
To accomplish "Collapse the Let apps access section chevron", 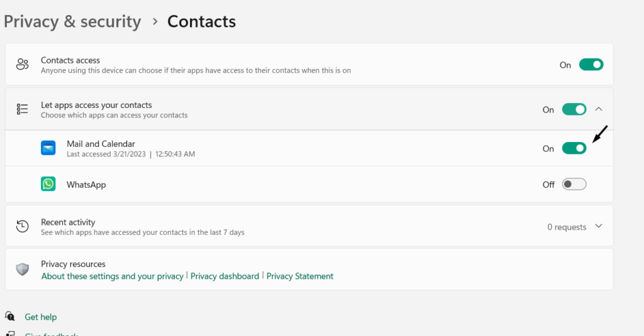I will 599,109.
